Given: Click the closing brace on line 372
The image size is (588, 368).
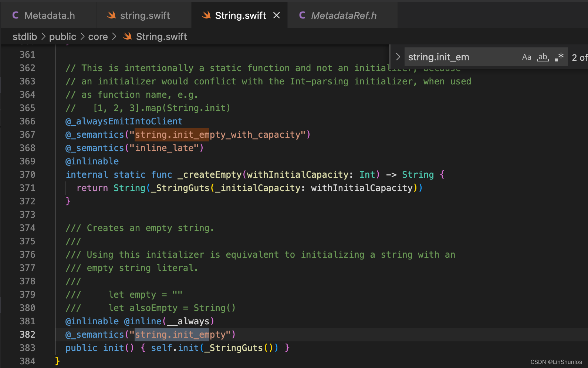Looking at the screenshot, I should click(68, 201).
